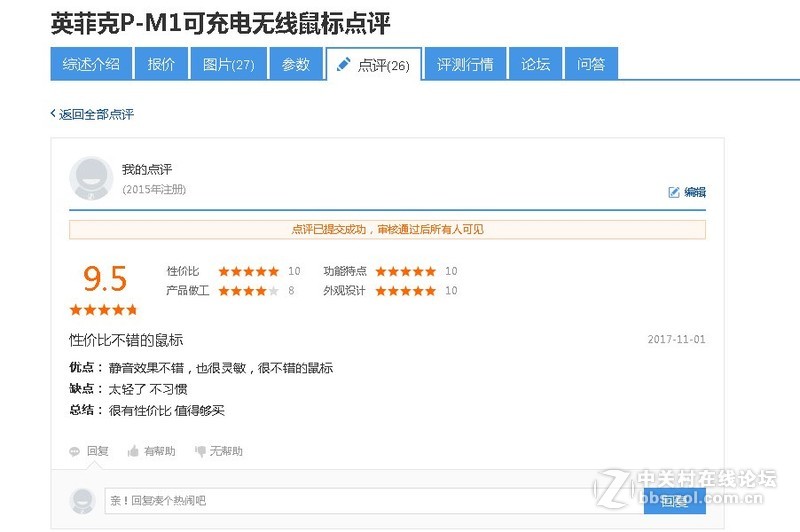Focus the reply input field 回复凑个热闹吧
The height and width of the screenshot is (532, 800).
tap(374, 500)
